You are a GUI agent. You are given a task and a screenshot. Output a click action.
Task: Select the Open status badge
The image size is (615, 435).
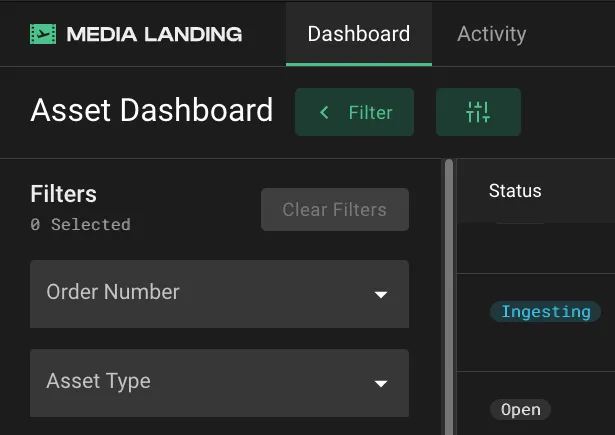520,409
